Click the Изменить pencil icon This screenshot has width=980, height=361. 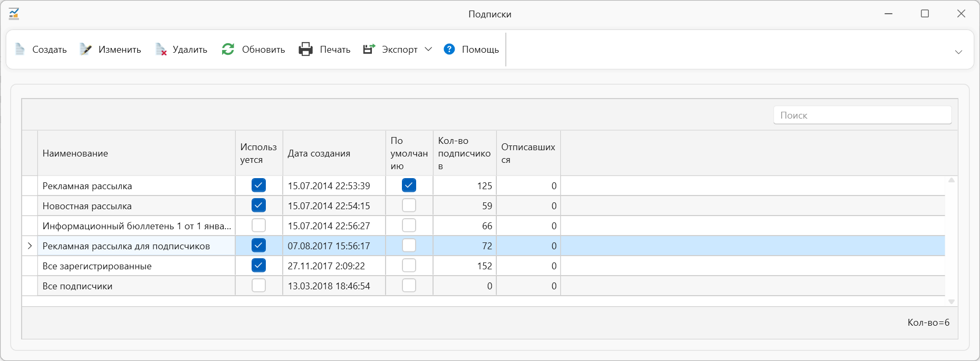click(85, 50)
